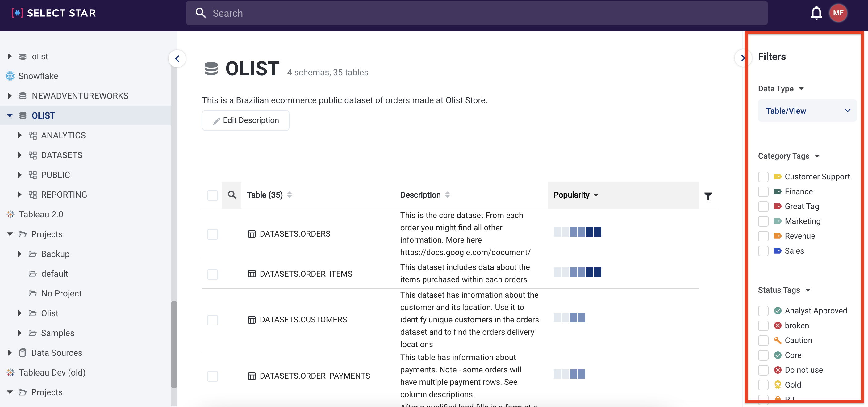Click the Edit Description button

pos(245,120)
